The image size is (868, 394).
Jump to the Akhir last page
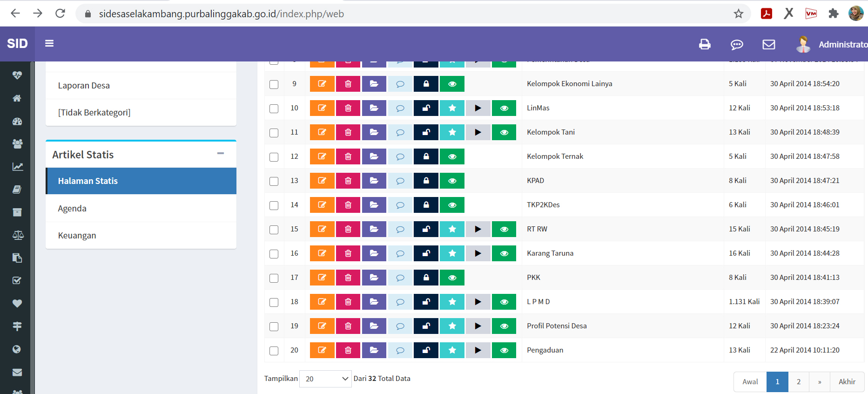(847, 382)
